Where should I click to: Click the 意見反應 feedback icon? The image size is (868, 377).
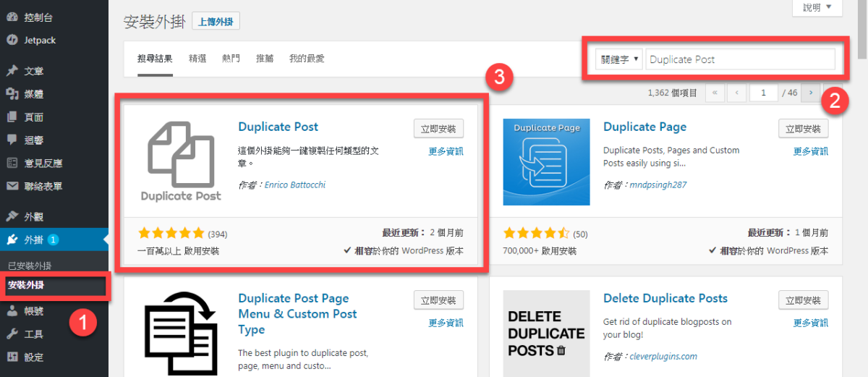coord(12,163)
